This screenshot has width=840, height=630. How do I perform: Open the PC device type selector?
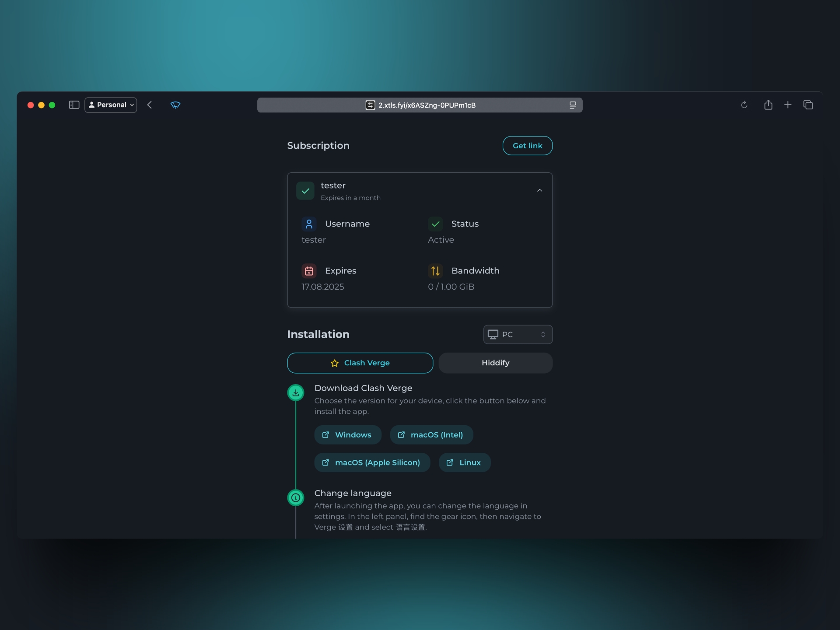tap(518, 335)
